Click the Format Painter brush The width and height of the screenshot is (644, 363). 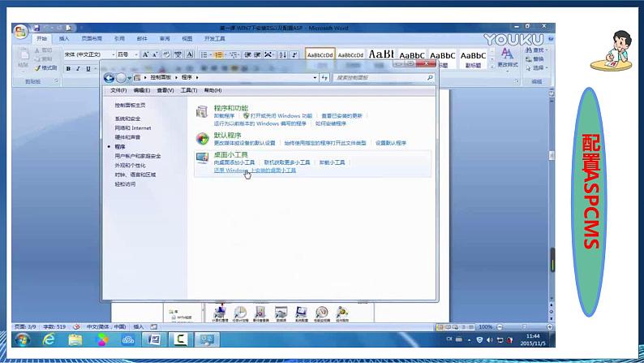tap(46, 68)
